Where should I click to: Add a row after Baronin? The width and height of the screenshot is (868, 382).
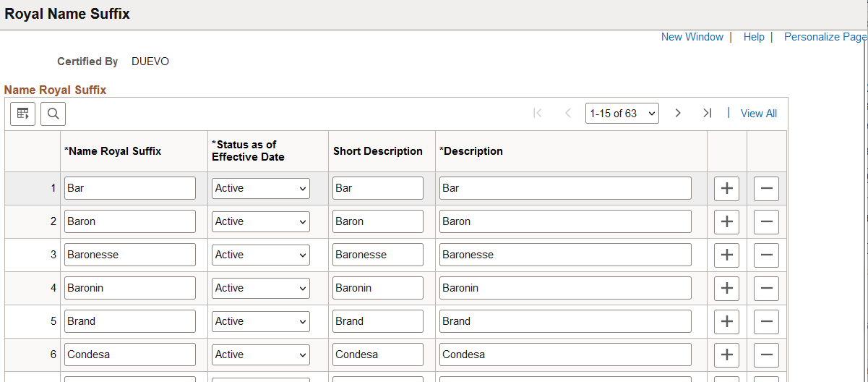(727, 288)
